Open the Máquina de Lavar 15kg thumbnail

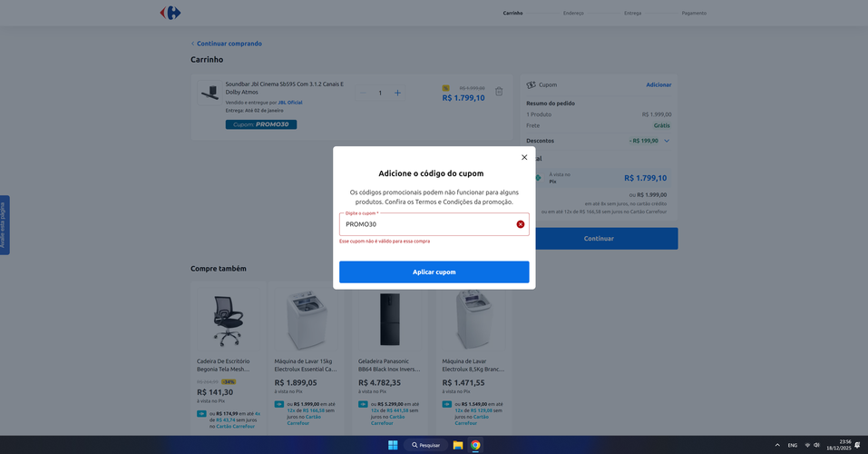click(x=307, y=320)
